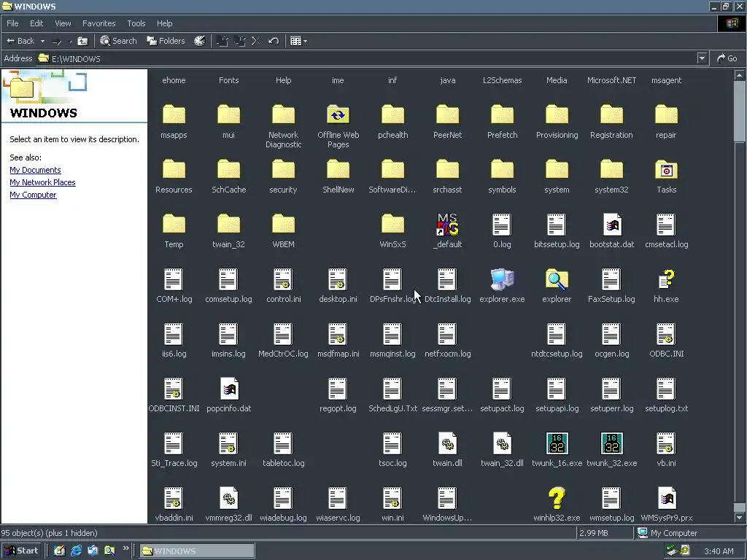
Task: Select control.ini file icon
Action: 283,279
